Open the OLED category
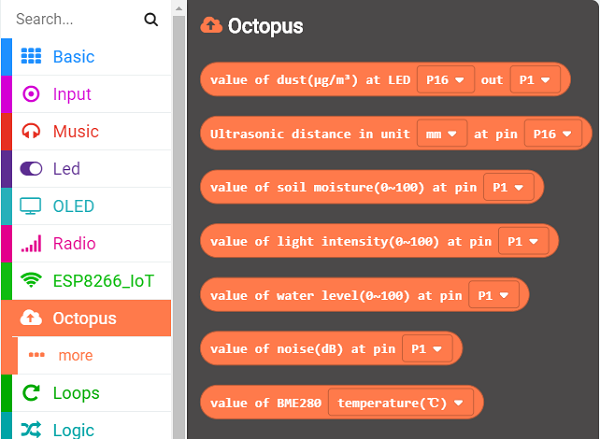This screenshot has height=439, width=600. (86, 206)
